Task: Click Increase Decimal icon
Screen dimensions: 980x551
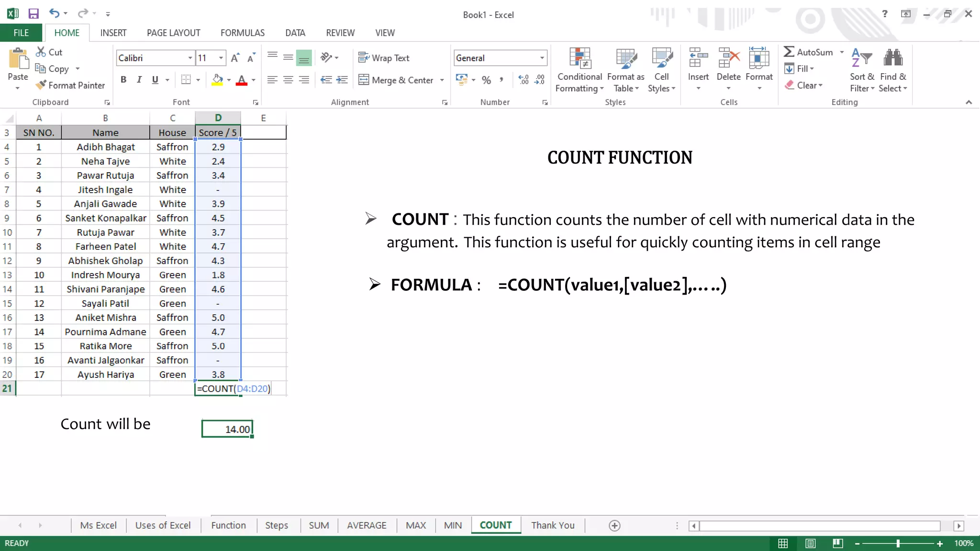Action: point(523,80)
